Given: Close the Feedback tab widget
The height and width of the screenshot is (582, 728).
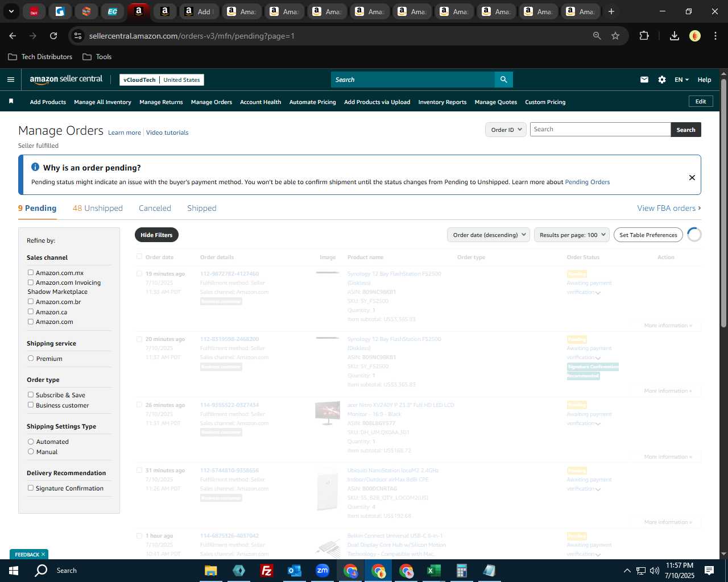Looking at the screenshot, I should [43, 554].
